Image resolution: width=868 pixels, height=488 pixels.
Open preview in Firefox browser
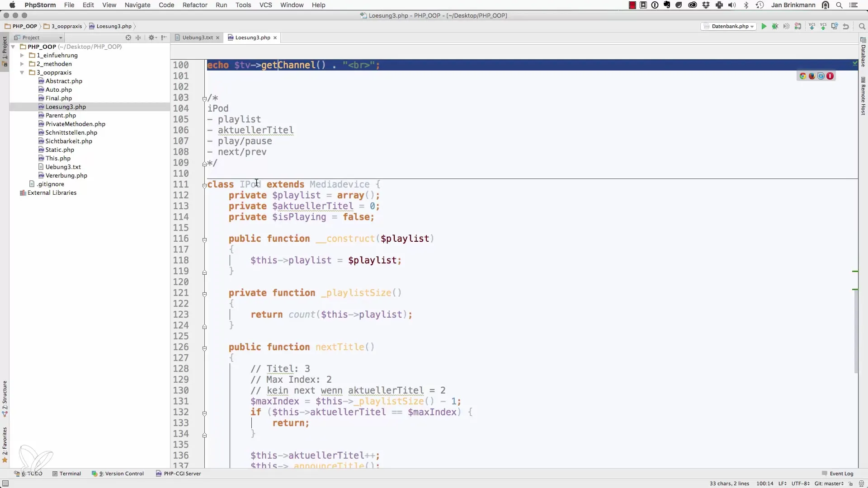[812, 76]
